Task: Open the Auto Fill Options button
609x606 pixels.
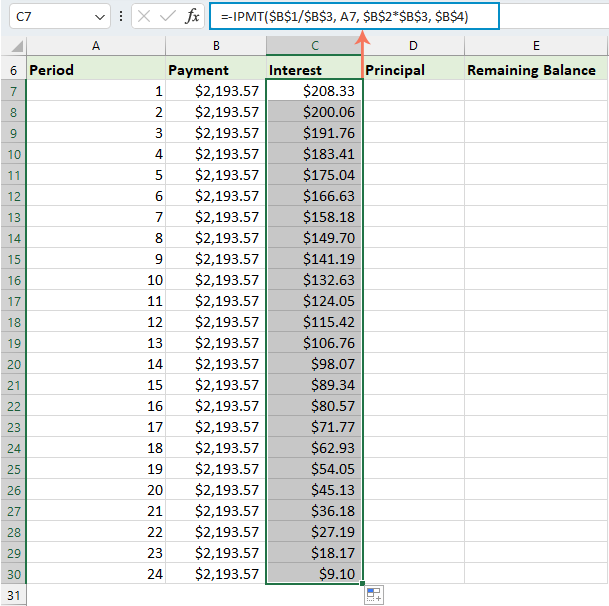Action: [x=373, y=595]
